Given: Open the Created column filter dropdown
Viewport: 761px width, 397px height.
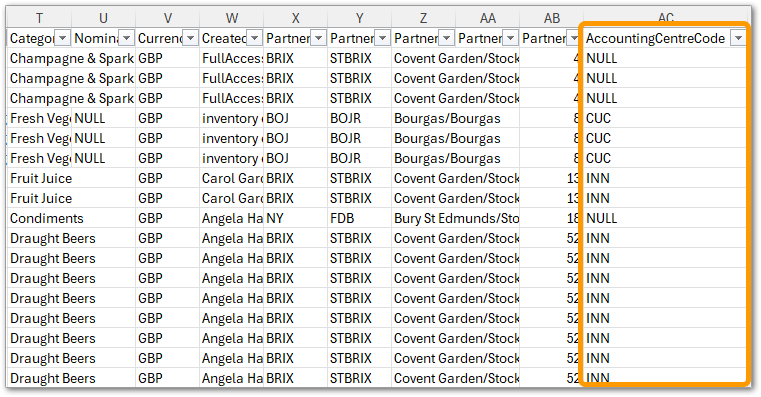Looking at the screenshot, I should click(x=255, y=38).
